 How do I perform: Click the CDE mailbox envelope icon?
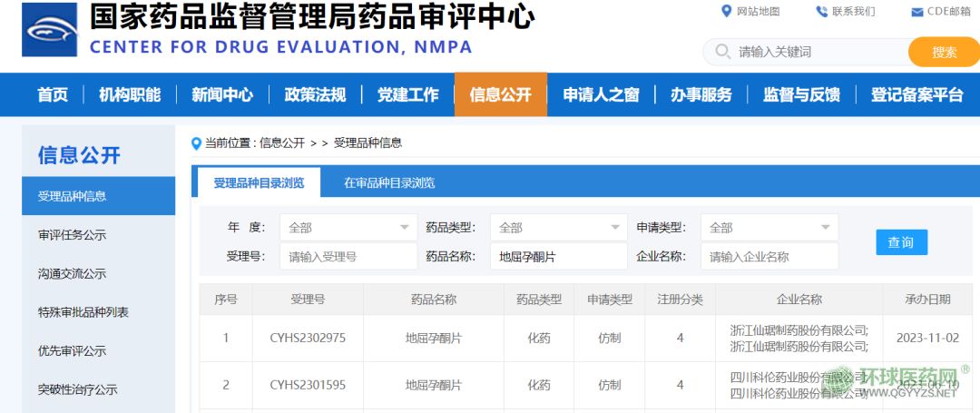tap(917, 12)
